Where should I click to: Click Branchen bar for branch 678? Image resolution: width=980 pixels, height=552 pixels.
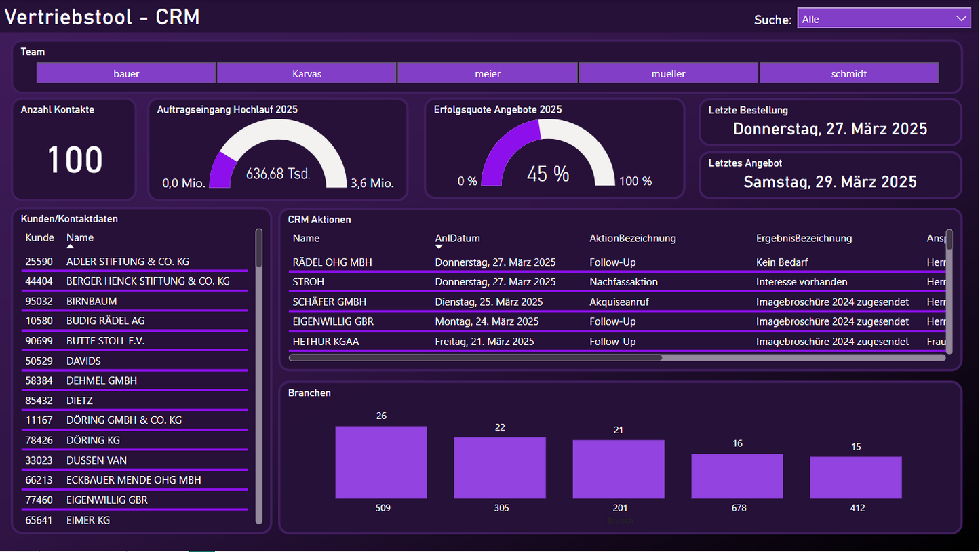[x=737, y=476]
